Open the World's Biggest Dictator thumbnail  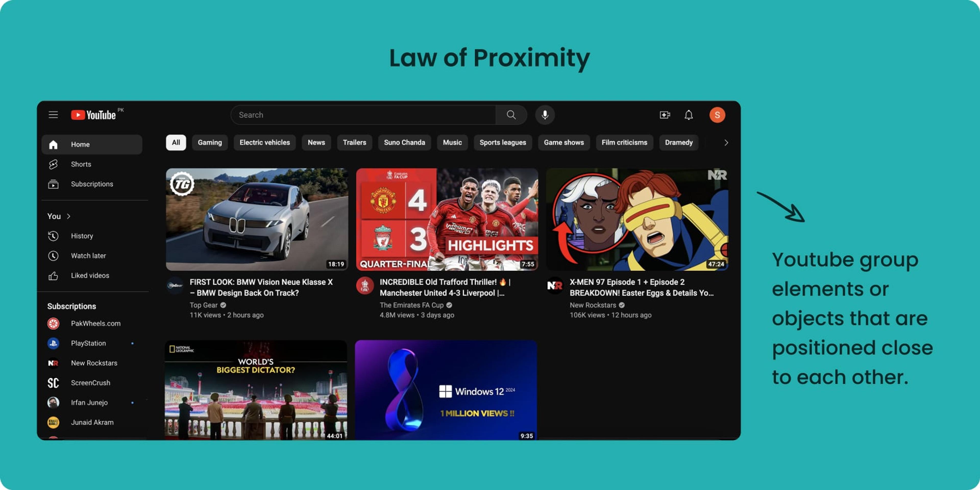(x=256, y=390)
